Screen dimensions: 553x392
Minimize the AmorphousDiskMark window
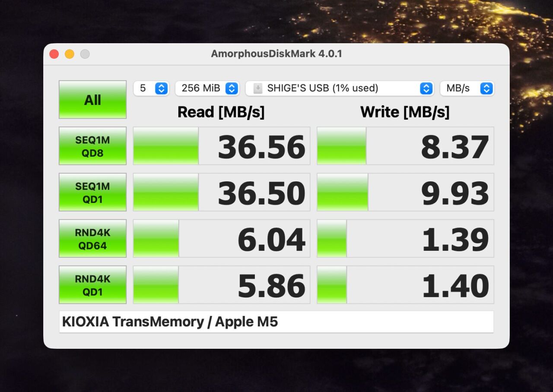[x=70, y=54]
